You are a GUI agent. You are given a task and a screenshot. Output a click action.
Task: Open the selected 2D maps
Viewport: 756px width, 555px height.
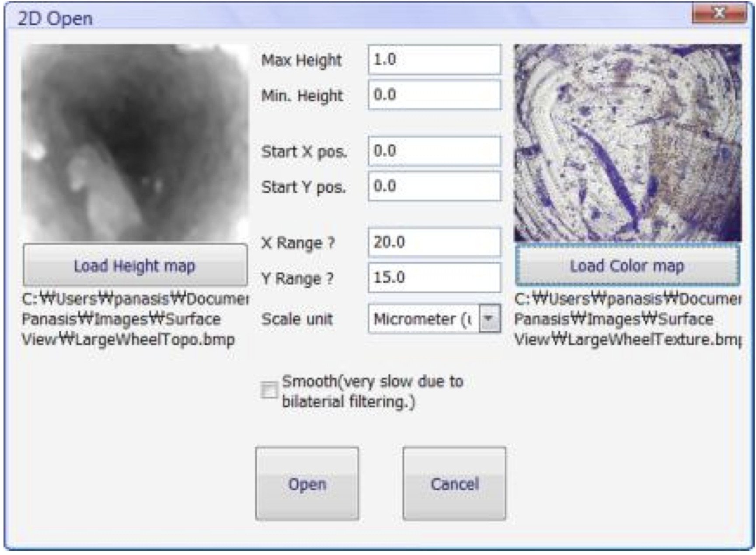307,483
